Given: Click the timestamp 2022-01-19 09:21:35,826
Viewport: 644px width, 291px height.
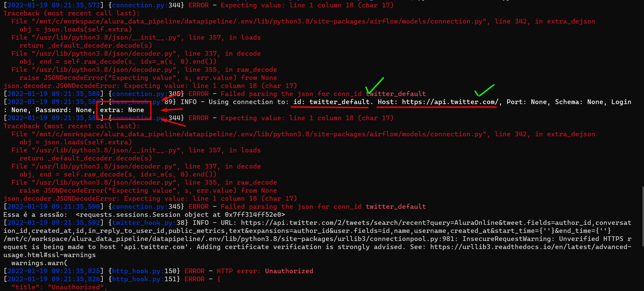Looking at the screenshot, I should click(54, 279).
